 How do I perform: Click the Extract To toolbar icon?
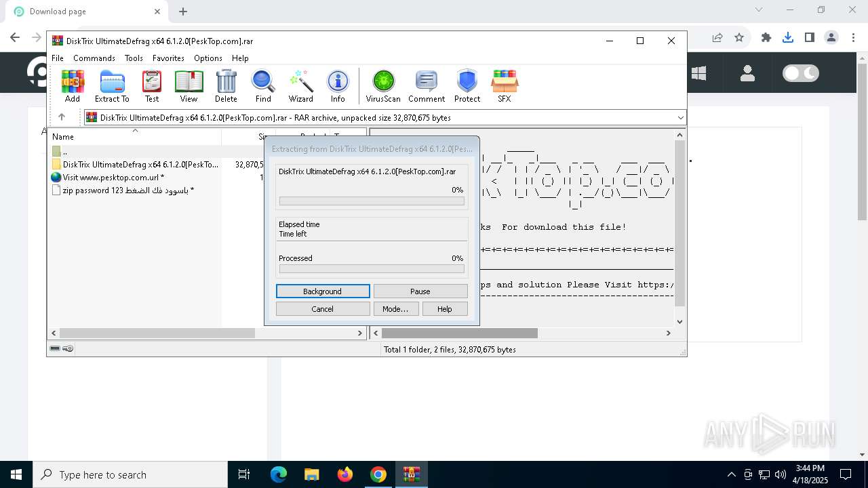tap(112, 86)
